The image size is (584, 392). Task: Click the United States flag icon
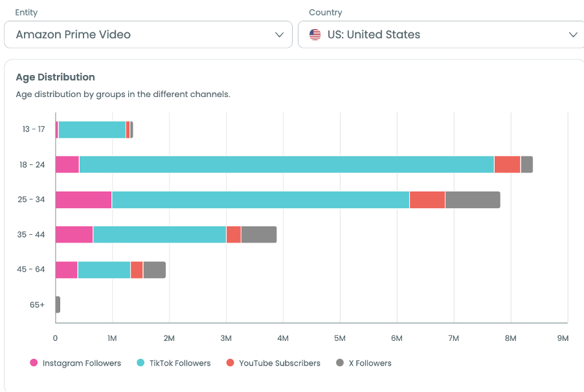tap(315, 35)
